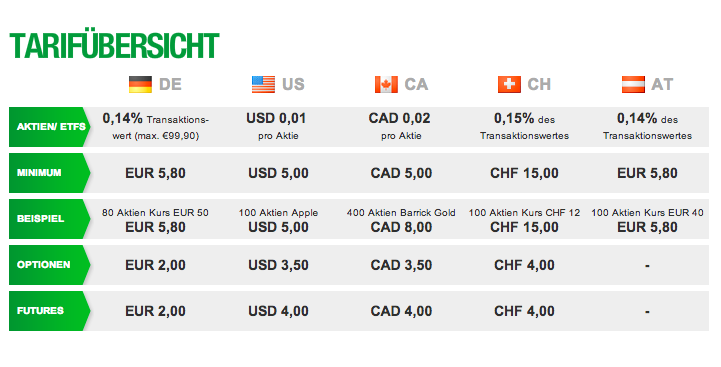This screenshot has width=721, height=367.
Task: Click the TARIFÜBERSICHT heading
Action: tap(114, 45)
